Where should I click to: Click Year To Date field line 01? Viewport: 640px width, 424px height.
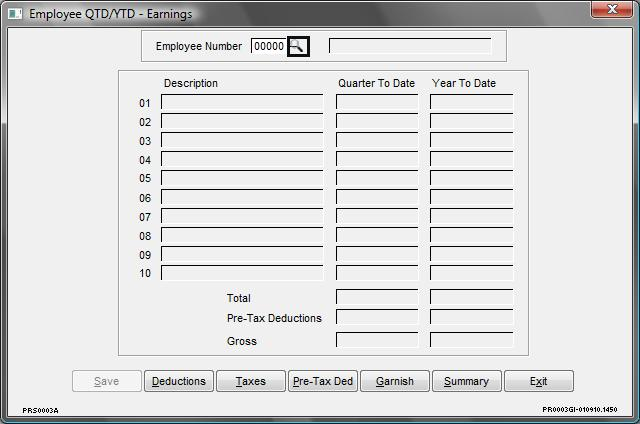click(471, 102)
